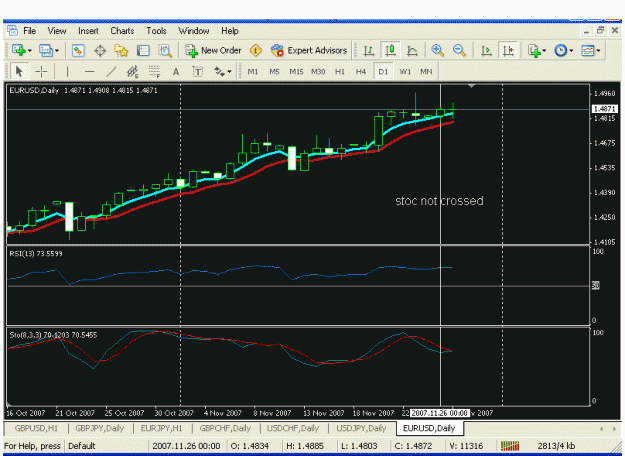This screenshot has width=625, height=456.
Task: Select the text label 'T' tool
Action: pyautogui.click(x=198, y=72)
